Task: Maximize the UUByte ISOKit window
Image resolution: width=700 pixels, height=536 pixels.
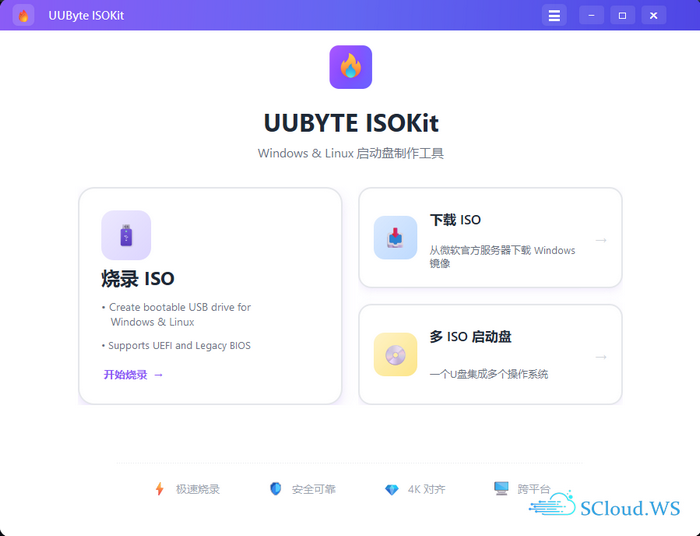Action: coord(622,15)
